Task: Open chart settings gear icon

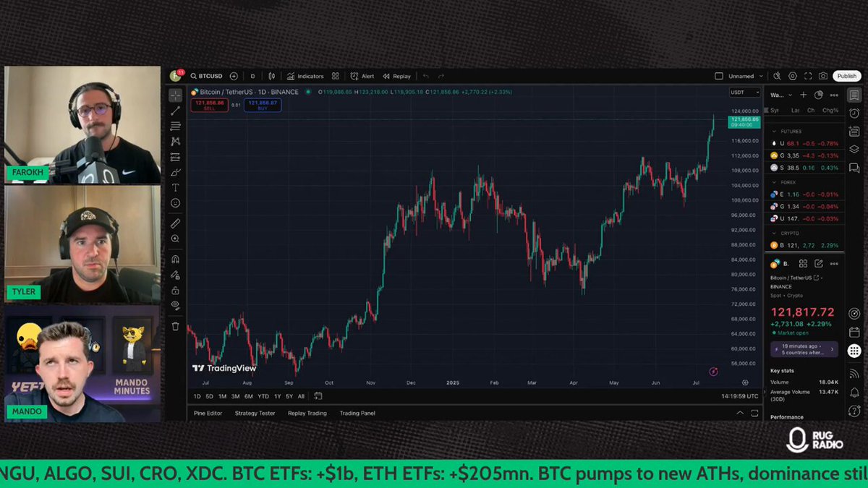Action: point(793,76)
